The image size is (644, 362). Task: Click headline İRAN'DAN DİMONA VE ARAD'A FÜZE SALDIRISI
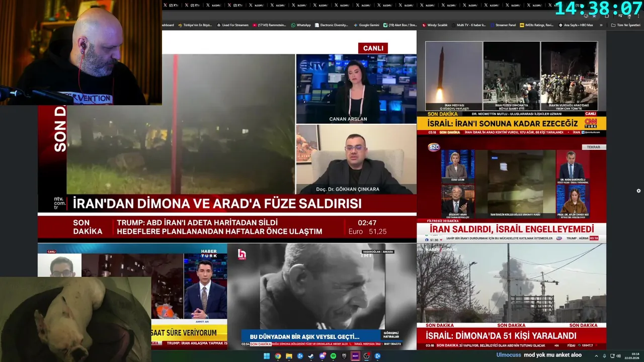(217, 204)
